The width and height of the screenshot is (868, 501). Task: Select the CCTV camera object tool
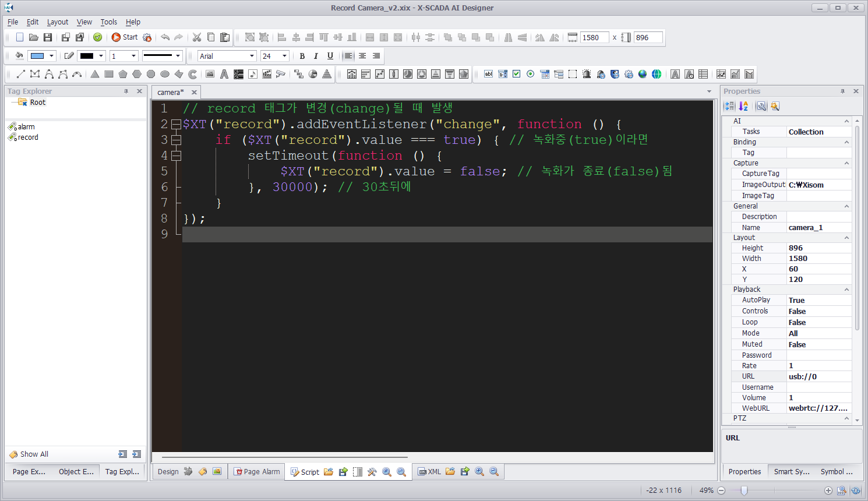[280, 74]
